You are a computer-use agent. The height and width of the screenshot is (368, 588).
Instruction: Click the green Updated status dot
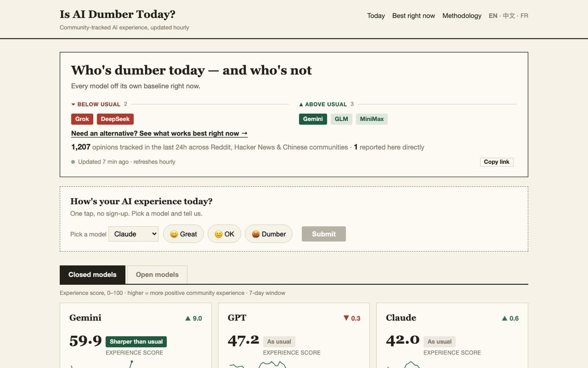click(73, 162)
